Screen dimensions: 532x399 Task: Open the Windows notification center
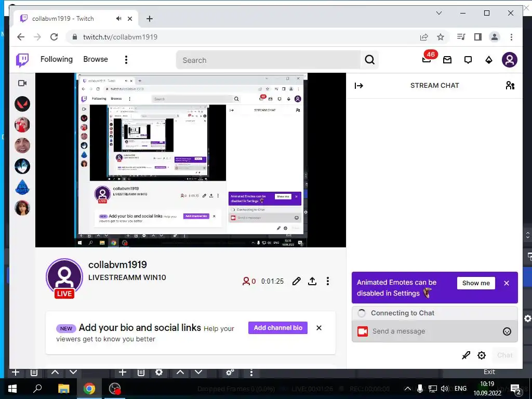(x=516, y=389)
